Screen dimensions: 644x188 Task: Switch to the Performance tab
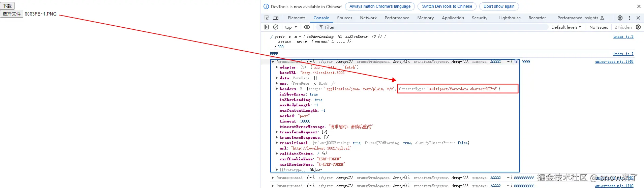397,18
